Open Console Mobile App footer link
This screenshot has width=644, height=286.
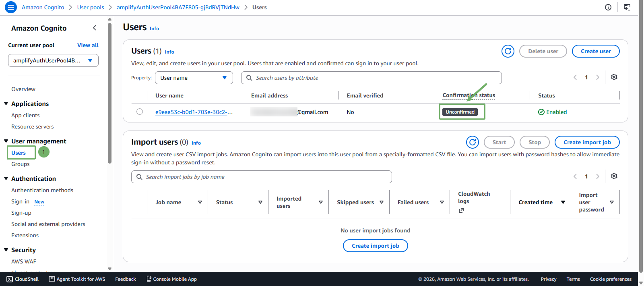coord(171,279)
